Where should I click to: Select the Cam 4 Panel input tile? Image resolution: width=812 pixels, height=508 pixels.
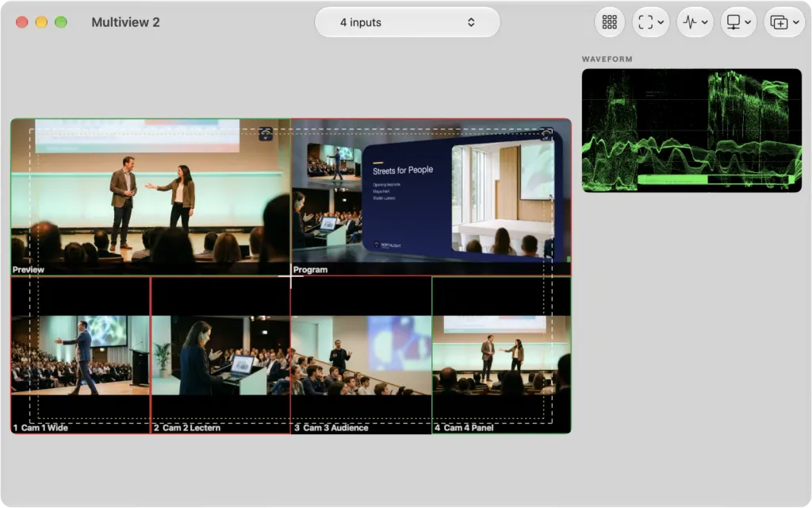501,355
